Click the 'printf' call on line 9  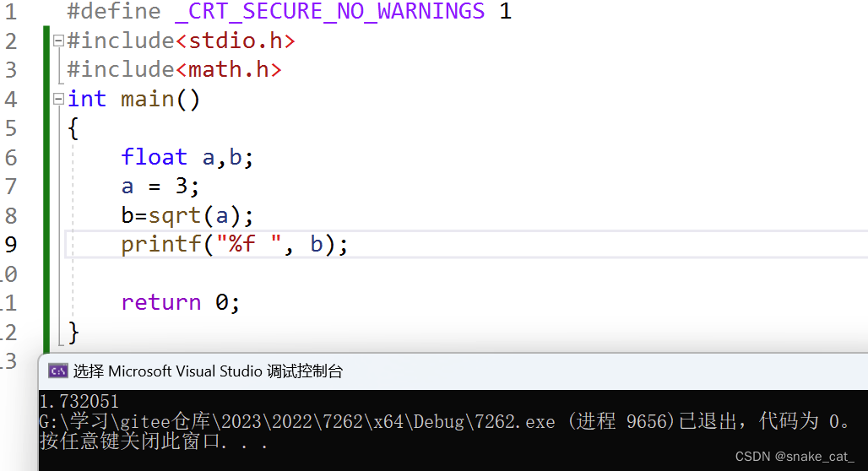point(161,244)
